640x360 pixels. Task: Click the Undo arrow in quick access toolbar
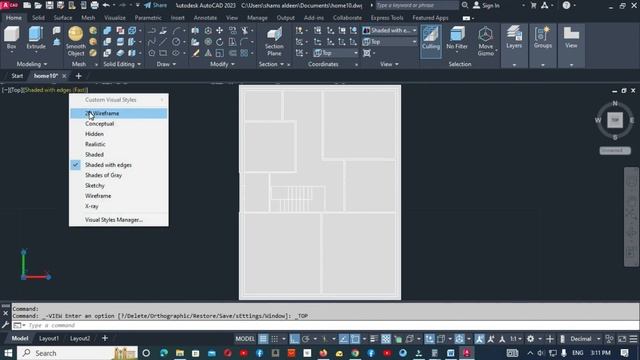[106, 5]
